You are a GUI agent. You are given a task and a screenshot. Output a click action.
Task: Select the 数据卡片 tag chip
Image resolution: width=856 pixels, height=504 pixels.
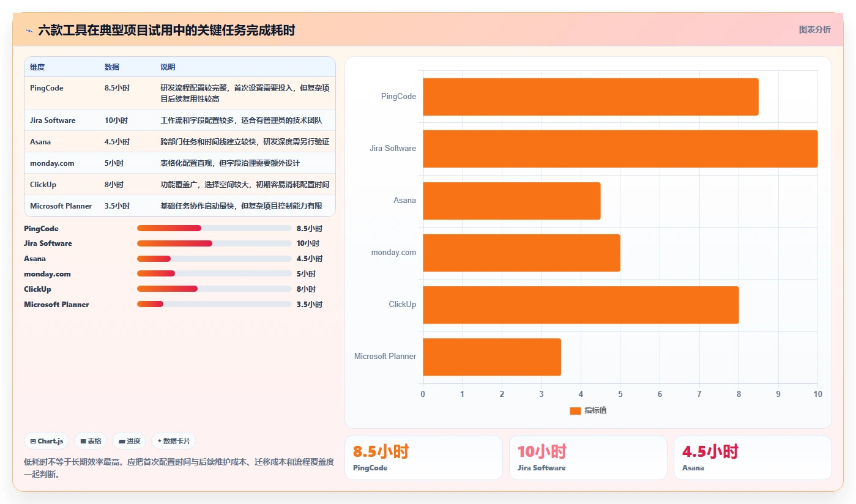pyautogui.click(x=174, y=441)
